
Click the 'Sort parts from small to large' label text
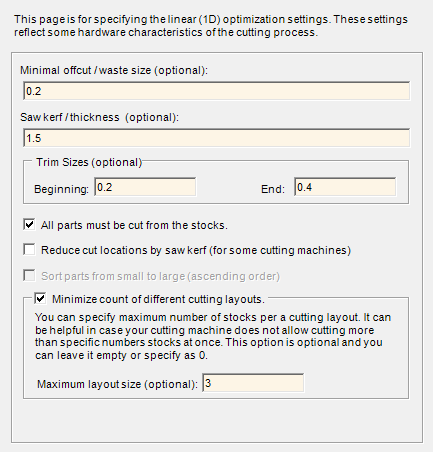pos(160,276)
